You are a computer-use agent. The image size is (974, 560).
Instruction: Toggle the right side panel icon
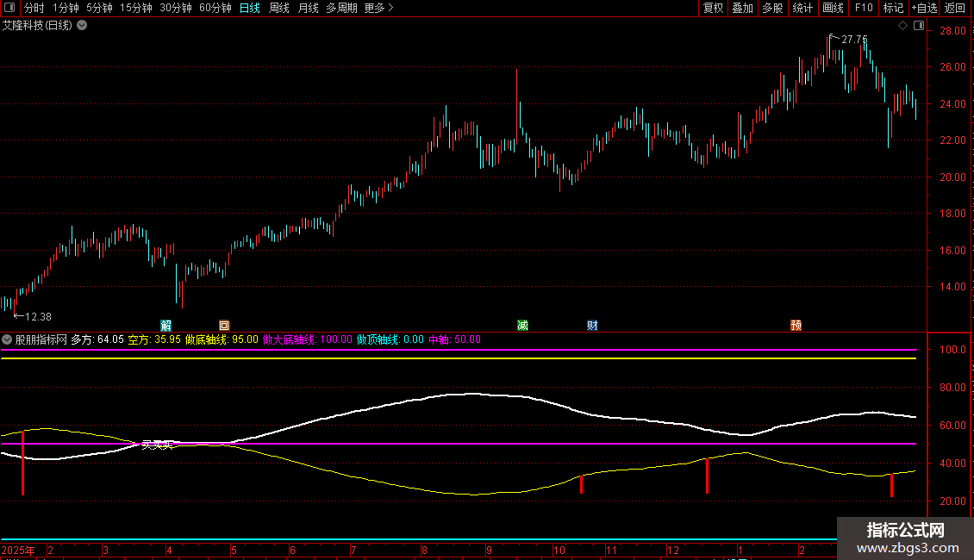tap(919, 26)
